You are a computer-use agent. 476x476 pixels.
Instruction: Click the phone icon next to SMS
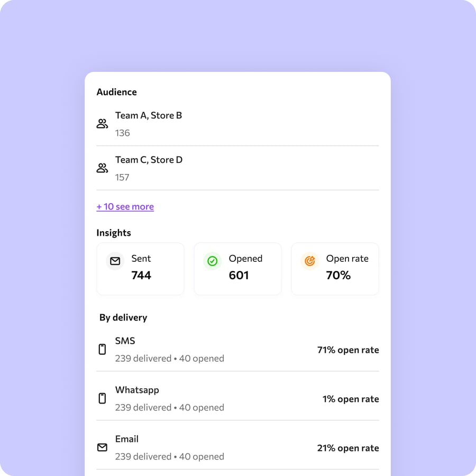click(102, 350)
